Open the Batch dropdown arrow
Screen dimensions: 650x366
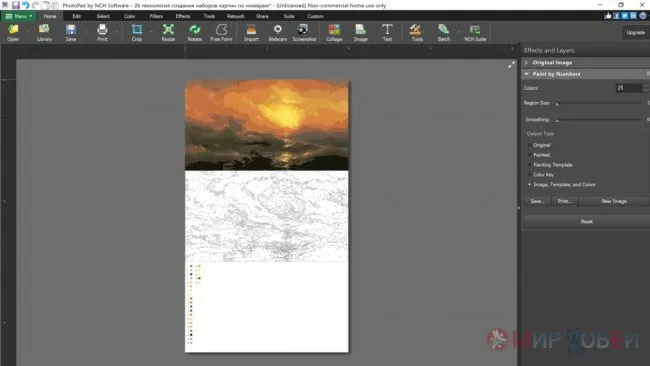(x=458, y=32)
